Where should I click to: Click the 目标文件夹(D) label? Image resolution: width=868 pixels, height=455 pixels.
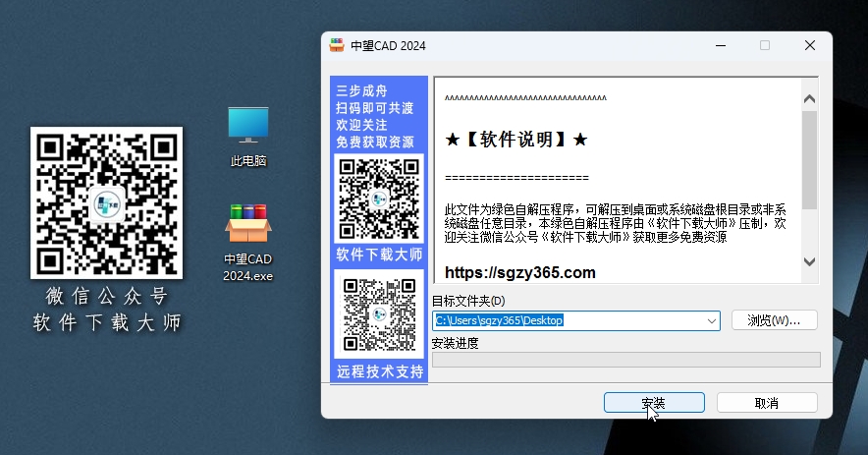pos(468,301)
